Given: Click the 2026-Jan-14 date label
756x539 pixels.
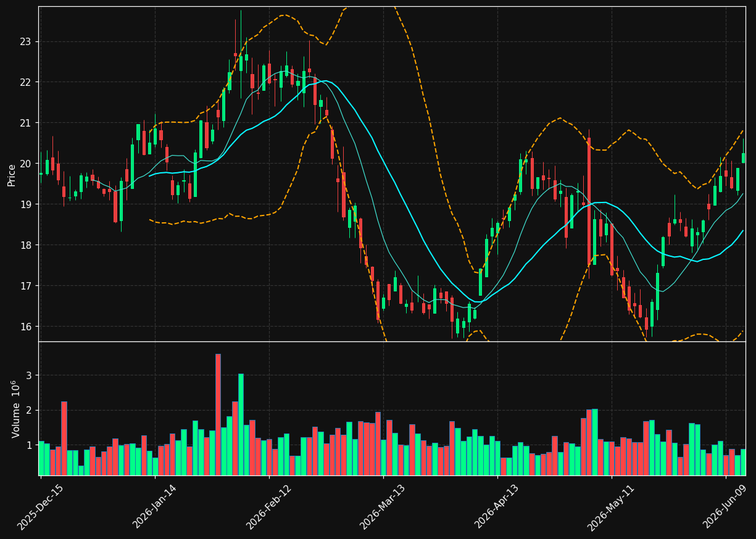Looking at the screenshot, I should pos(154,506).
